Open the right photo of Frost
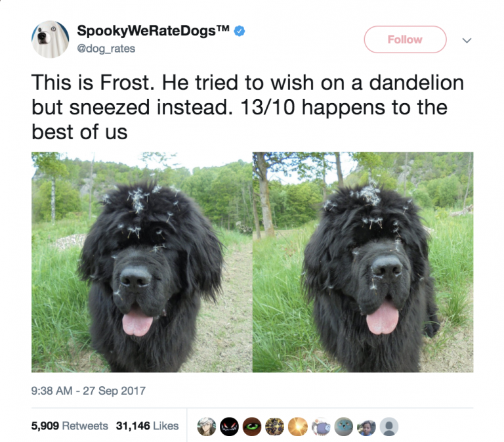The height and width of the screenshot is (442, 504). click(x=363, y=262)
